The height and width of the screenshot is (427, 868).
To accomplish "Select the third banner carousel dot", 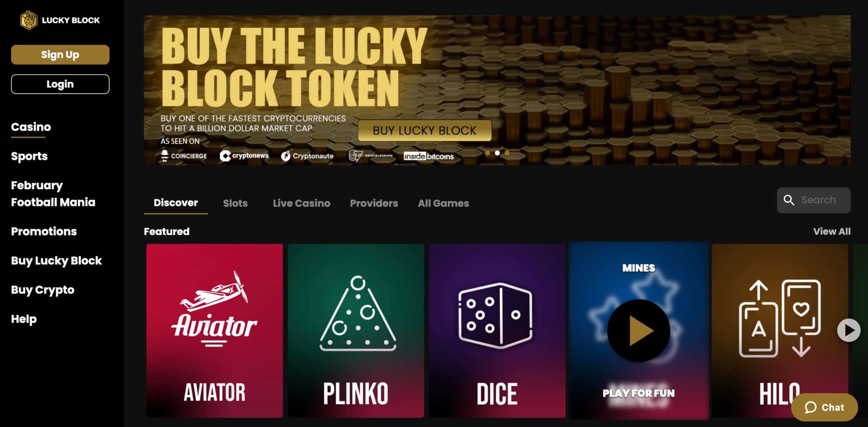I will point(507,153).
